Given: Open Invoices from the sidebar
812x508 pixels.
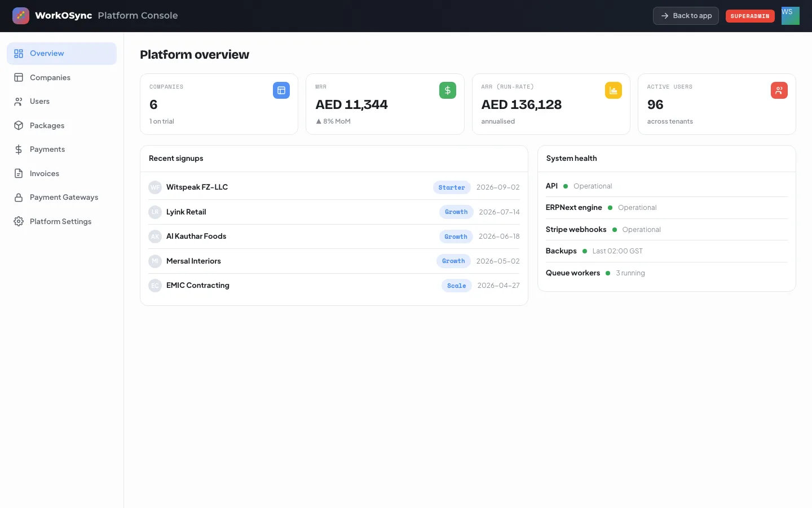Looking at the screenshot, I should [61, 173].
